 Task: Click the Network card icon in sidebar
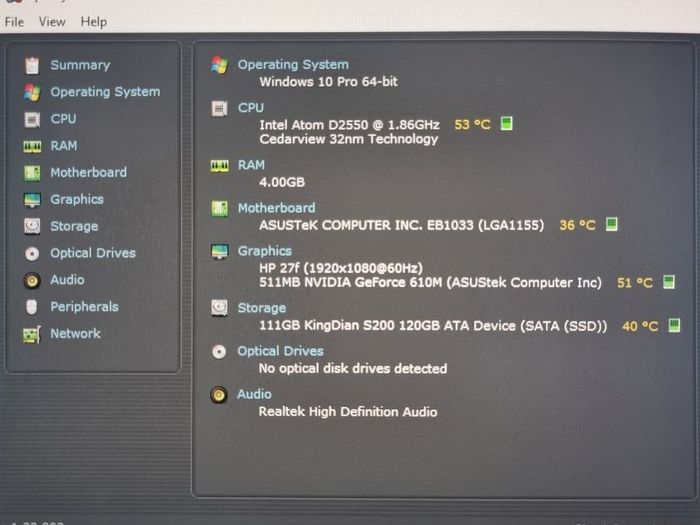point(32,334)
